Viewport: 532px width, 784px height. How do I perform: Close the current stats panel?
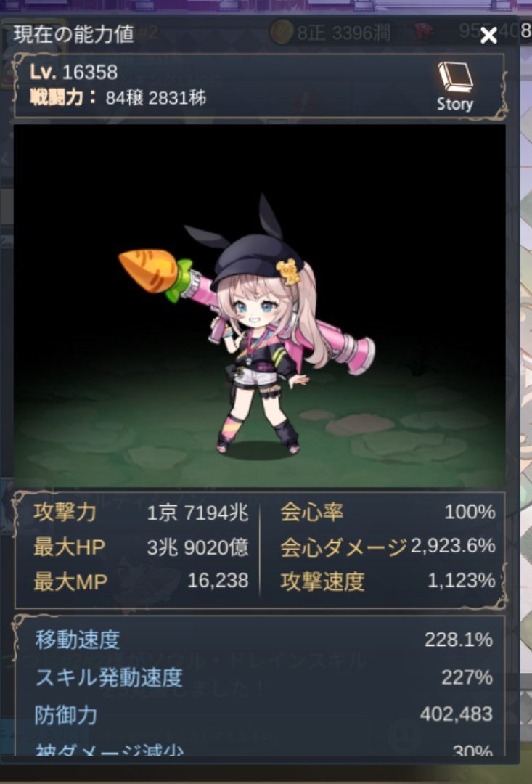[x=488, y=35]
